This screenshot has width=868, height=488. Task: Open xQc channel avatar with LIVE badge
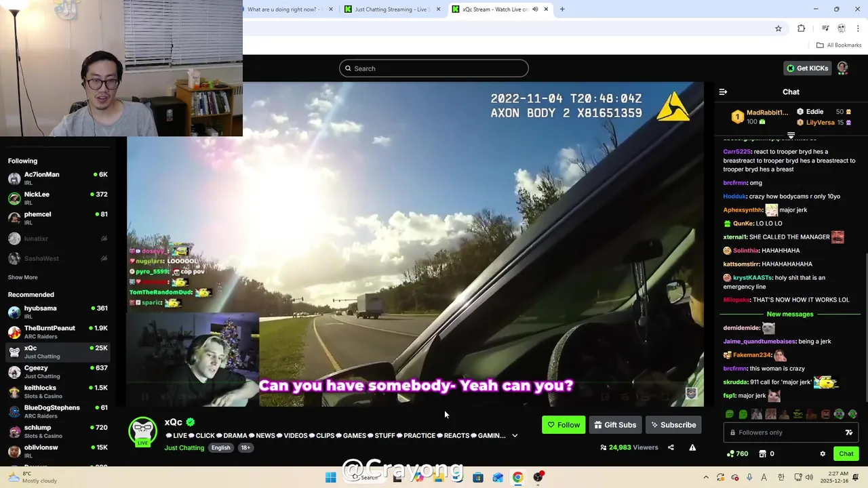pos(142,432)
